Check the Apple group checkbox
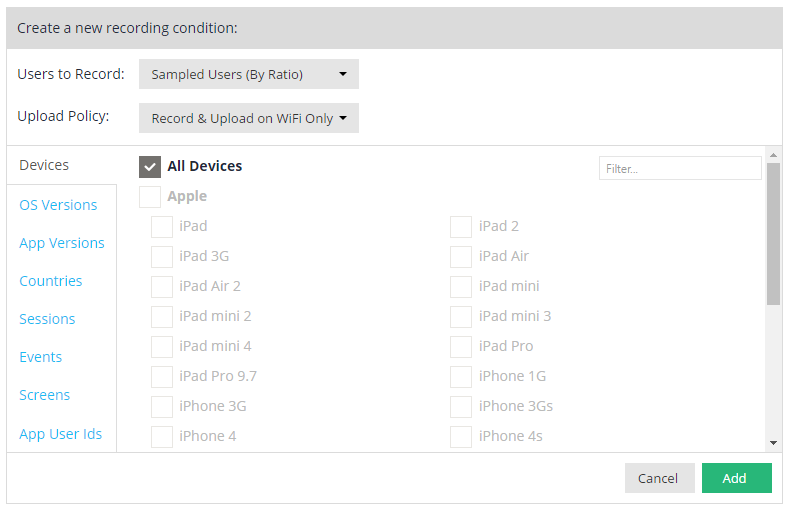The height and width of the screenshot is (510, 790). (x=150, y=196)
